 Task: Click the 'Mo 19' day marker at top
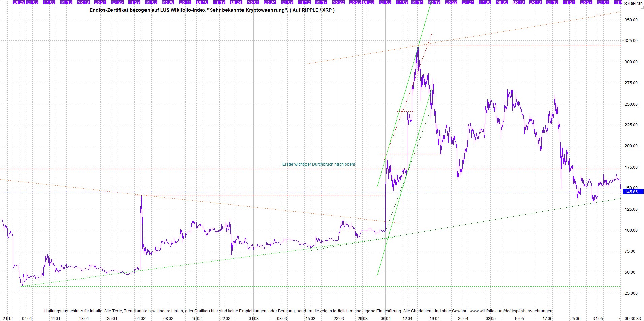pyautogui.click(x=434, y=2)
